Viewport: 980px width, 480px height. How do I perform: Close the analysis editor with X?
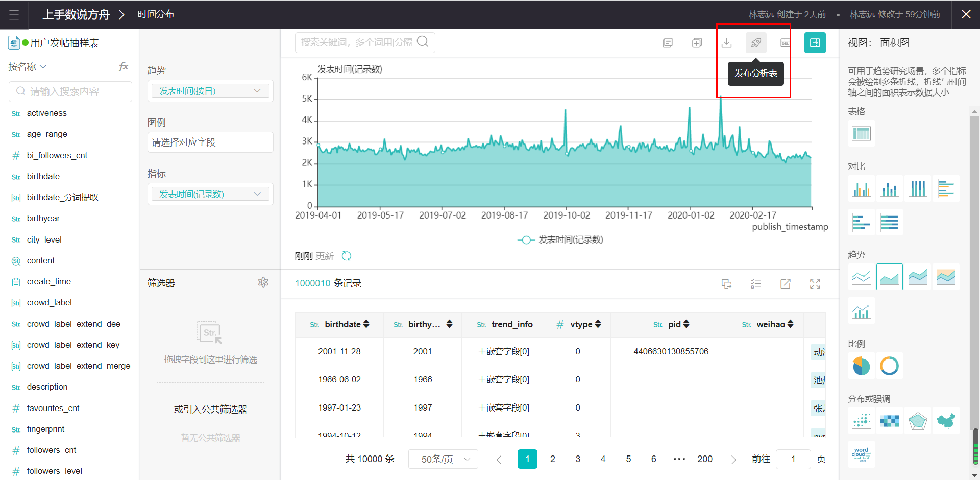pyautogui.click(x=966, y=14)
